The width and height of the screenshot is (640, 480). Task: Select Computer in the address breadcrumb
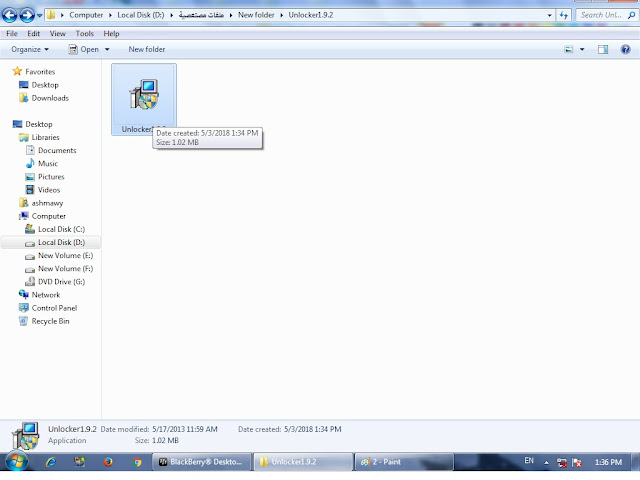pos(86,15)
